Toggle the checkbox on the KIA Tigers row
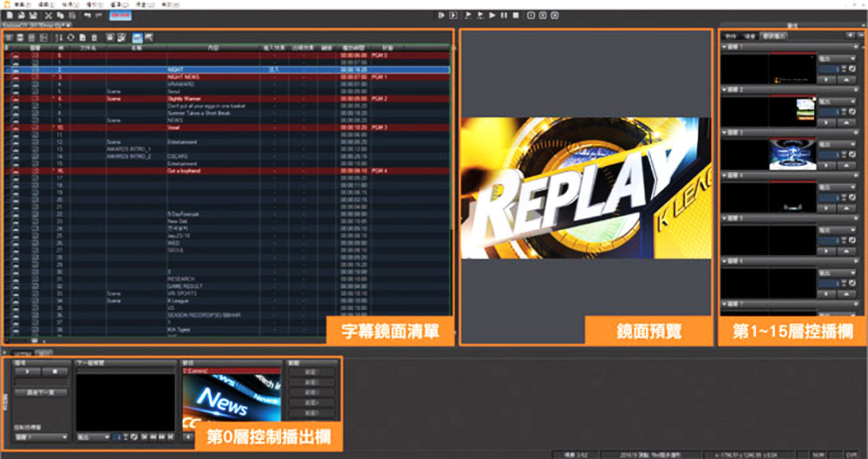The width and height of the screenshot is (868, 459). point(36,330)
